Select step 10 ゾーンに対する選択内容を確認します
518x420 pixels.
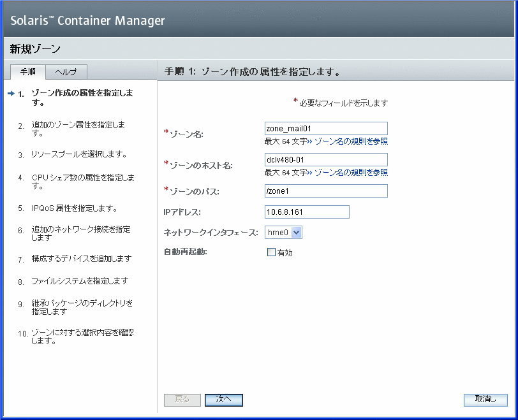pyautogui.click(x=82, y=337)
